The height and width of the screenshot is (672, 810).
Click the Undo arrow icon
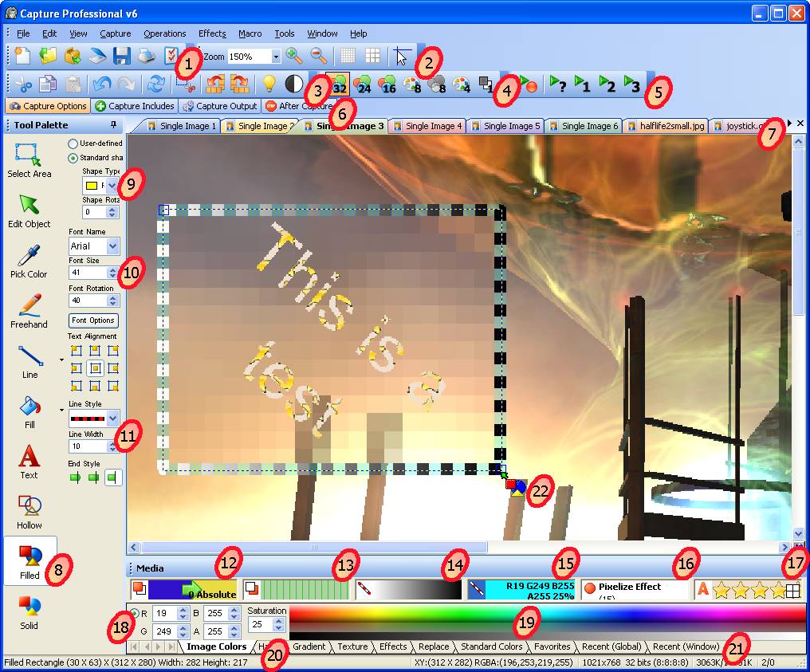click(102, 84)
